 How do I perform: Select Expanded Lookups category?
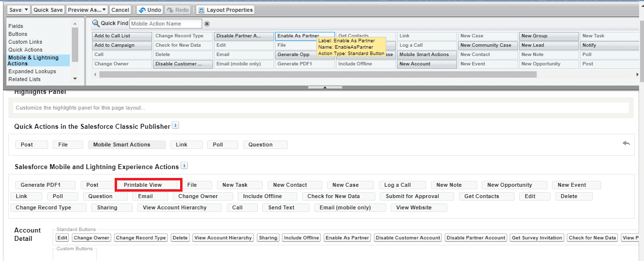point(32,71)
